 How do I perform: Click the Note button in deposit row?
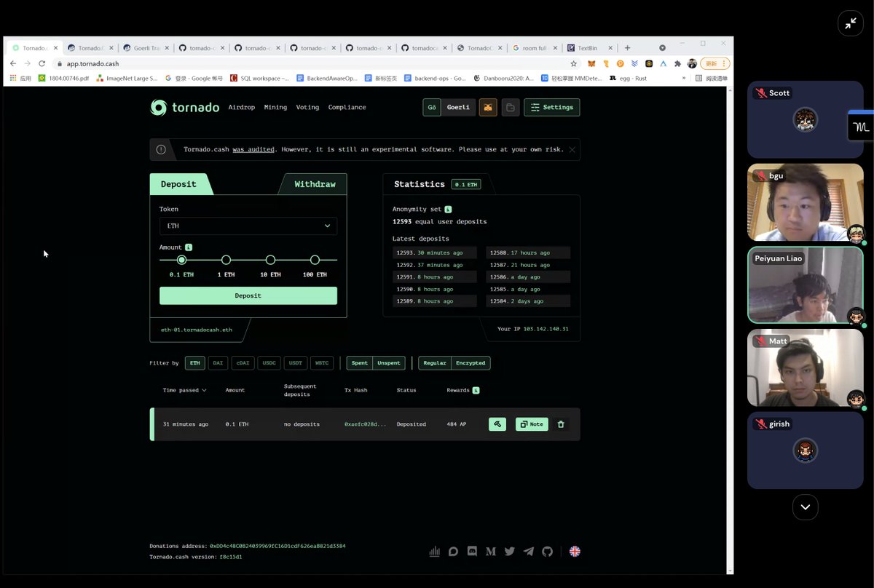[x=532, y=424]
